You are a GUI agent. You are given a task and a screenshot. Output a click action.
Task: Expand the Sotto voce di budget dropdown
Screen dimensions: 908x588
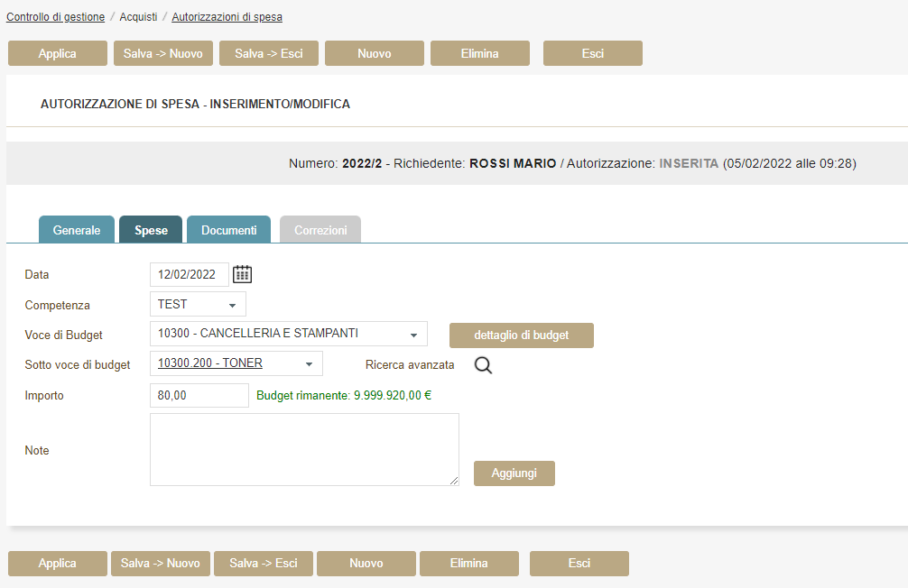click(236, 364)
